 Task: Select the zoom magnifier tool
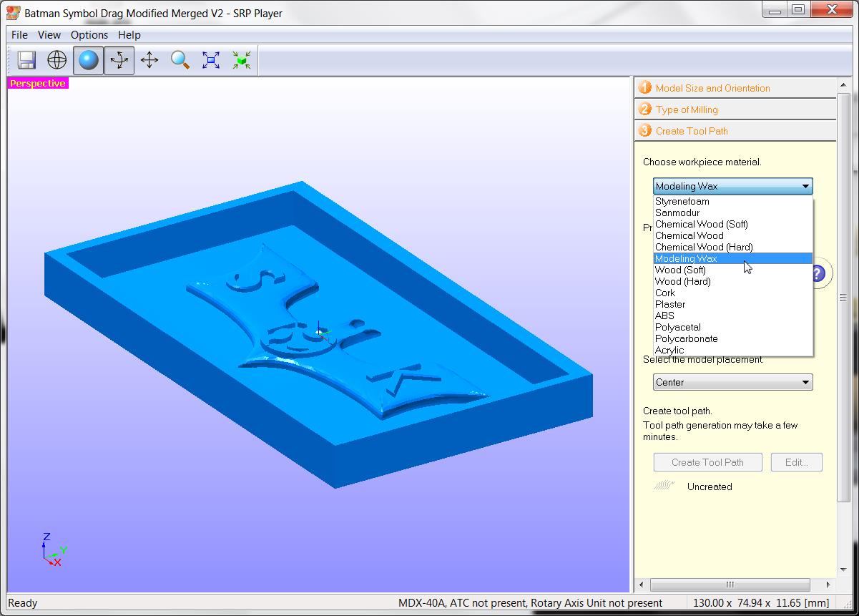180,60
